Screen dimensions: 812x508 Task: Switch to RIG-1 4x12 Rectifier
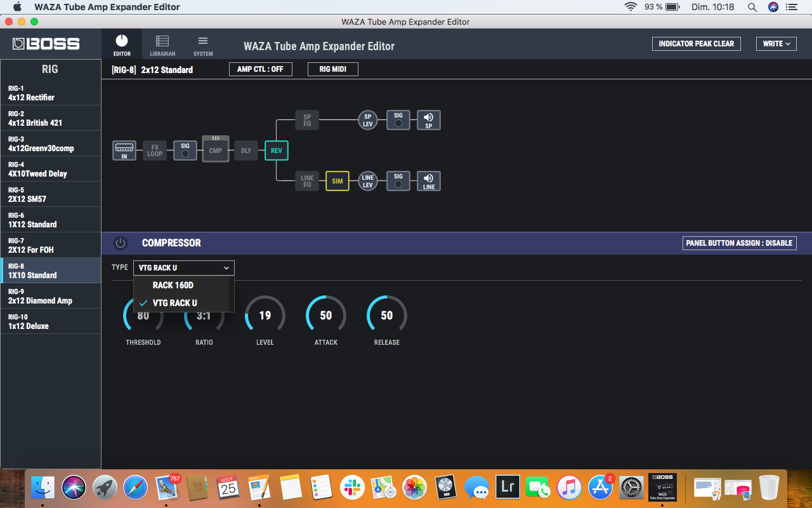point(50,93)
